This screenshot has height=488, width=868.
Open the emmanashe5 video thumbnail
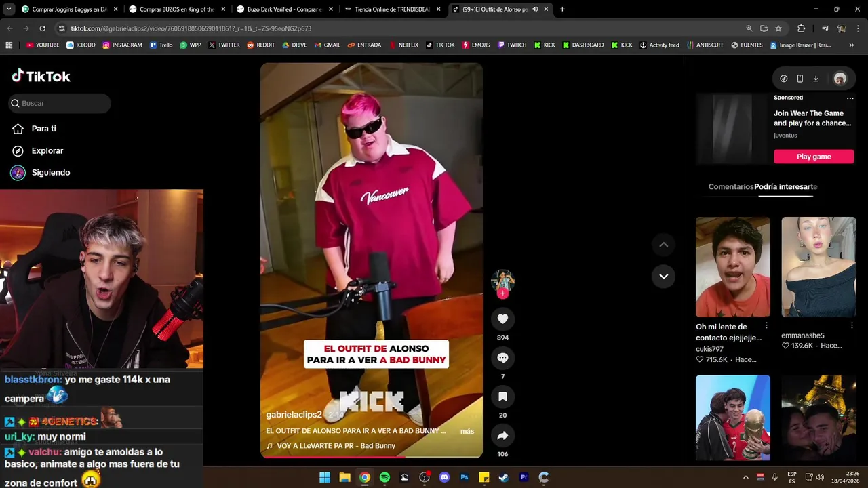pos(818,267)
